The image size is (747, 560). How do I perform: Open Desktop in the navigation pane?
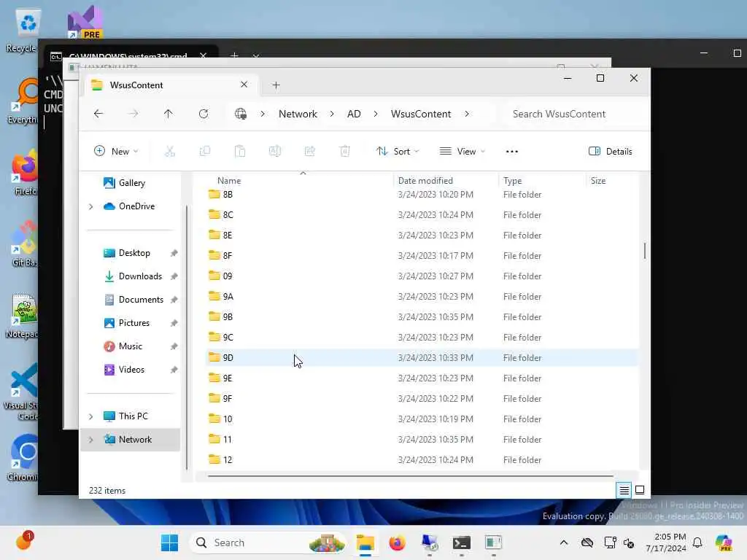click(x=134, y=253)
